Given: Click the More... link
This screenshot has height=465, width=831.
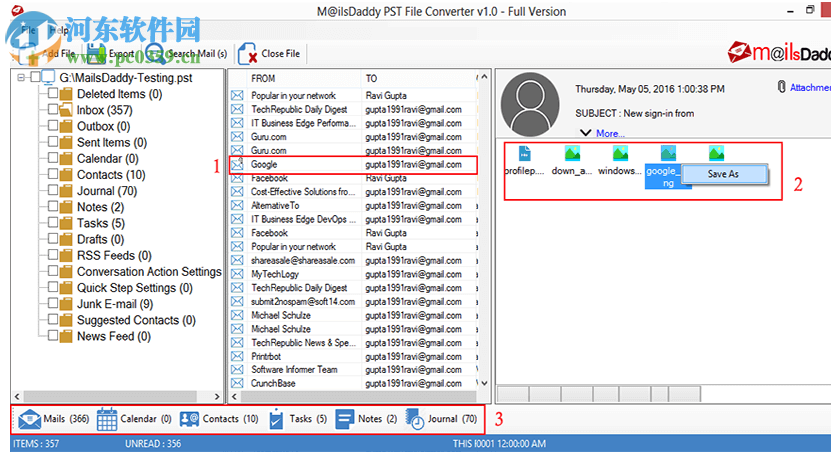Looking at the screenshot, I should click(610, 133).
